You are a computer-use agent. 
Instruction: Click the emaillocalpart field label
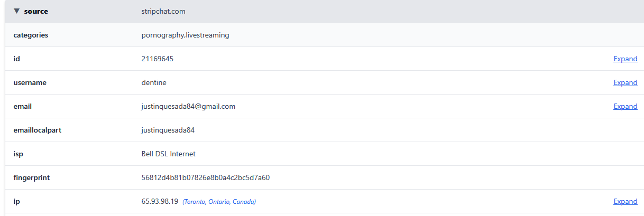point(38,130)
